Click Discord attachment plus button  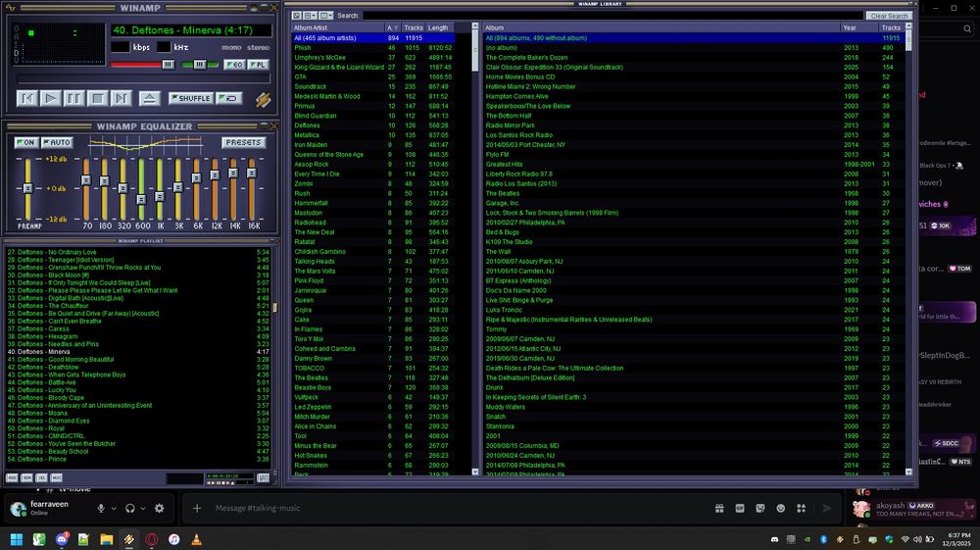click(197, 508)
